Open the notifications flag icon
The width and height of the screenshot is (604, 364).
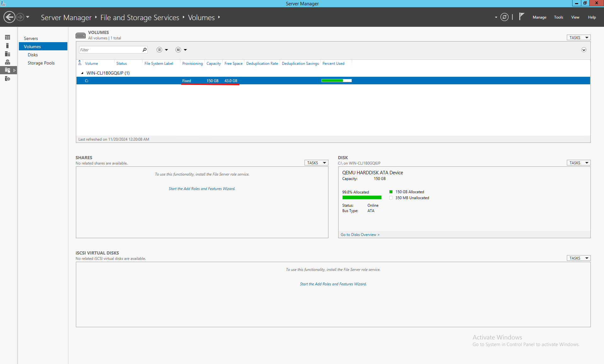521,16
